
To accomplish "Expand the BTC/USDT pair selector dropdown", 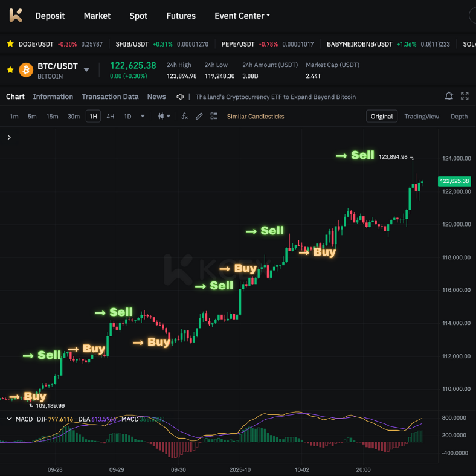I will click(x=86, y=70).
